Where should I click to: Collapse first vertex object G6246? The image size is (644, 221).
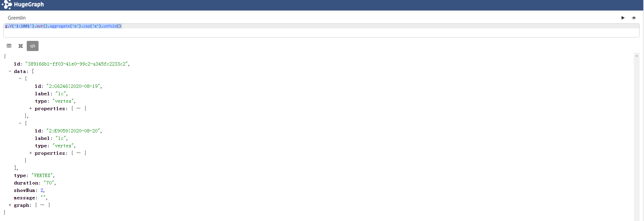(x=20, y=79)
